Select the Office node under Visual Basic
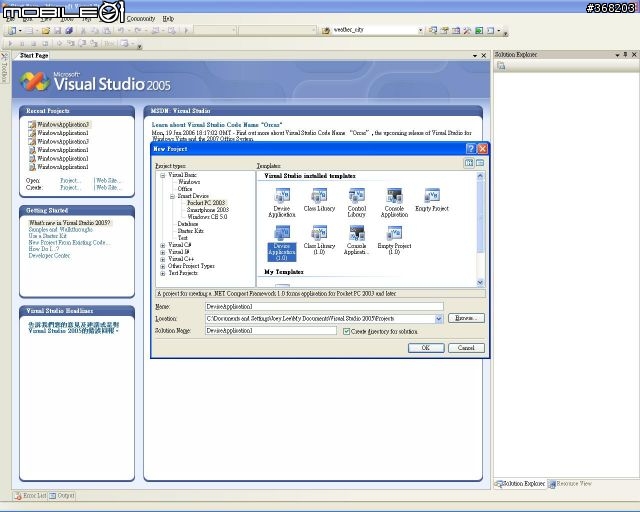 click(x=184, y=189)
